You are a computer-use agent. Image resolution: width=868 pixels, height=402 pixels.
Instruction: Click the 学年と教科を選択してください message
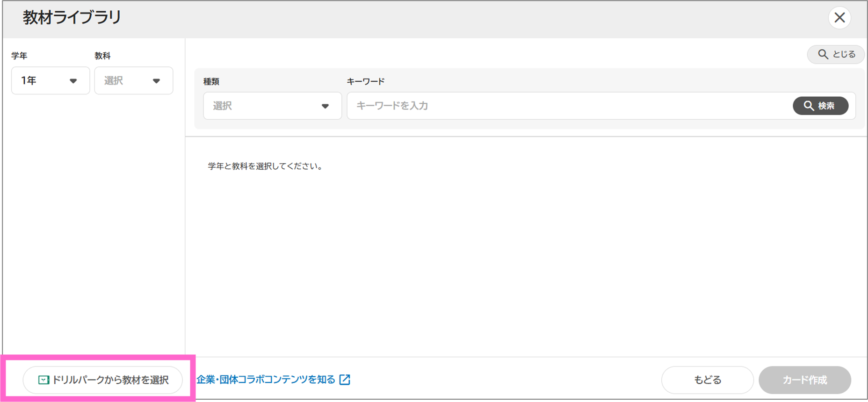click(x=266, y=166)
